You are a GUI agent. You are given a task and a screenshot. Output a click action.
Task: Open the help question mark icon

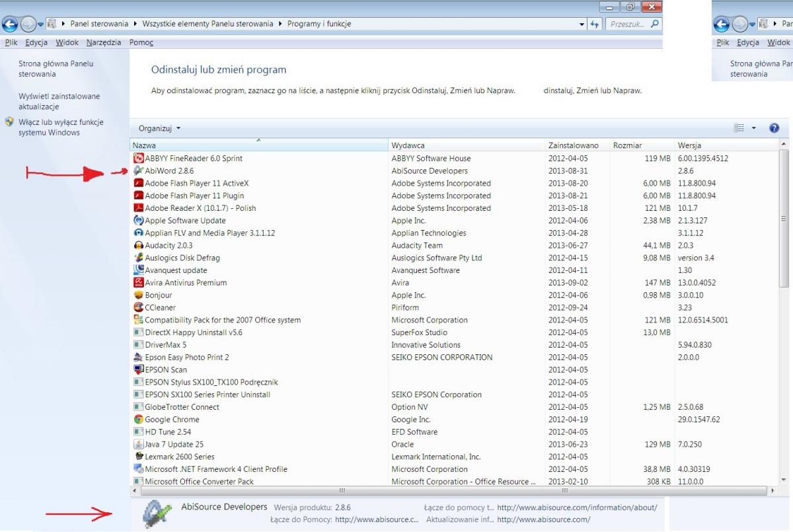774,128
